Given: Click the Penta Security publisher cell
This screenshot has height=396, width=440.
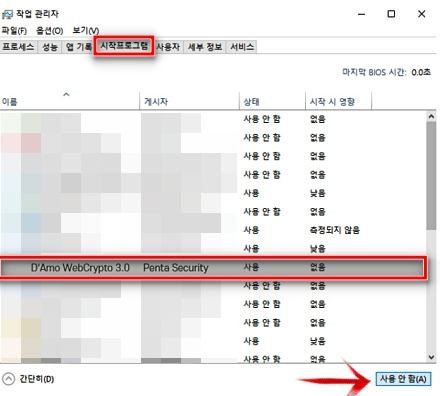Looking at the screenshot, I should pos(176,268).
